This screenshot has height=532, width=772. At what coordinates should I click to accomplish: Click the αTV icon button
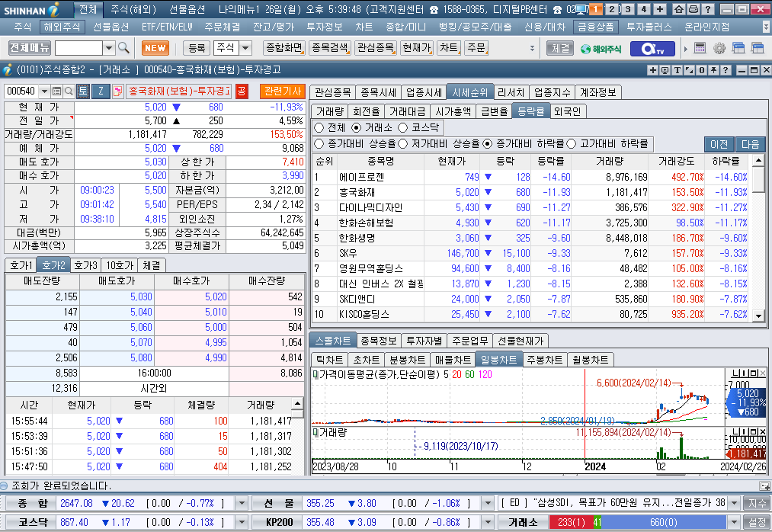click(652, 48)
